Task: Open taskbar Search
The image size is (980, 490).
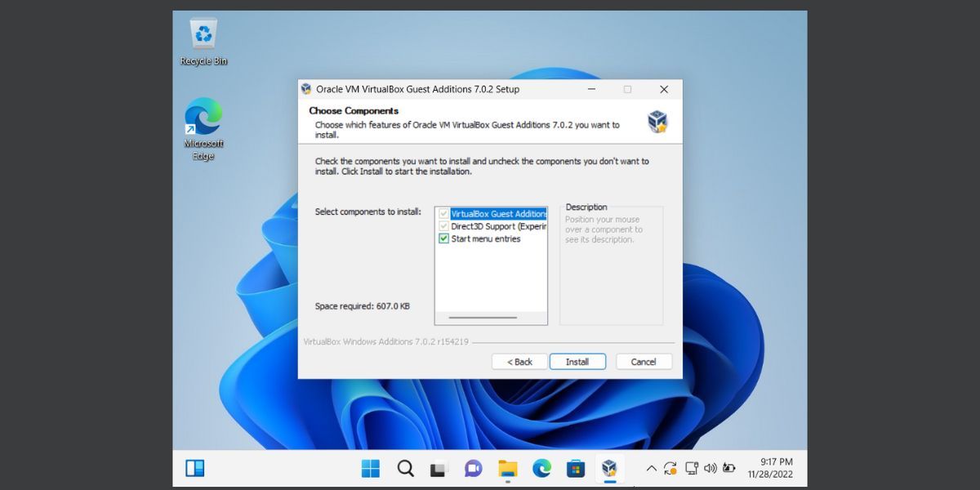Action: pos(405,468)
